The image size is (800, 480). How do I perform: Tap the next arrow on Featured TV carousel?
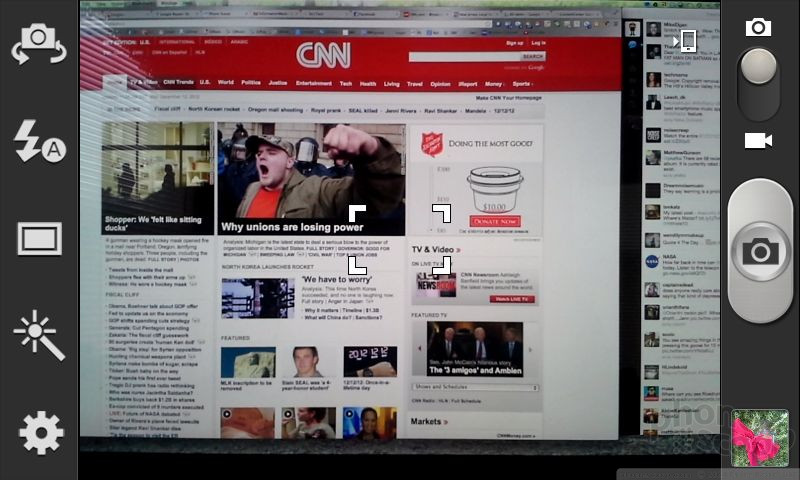click(x=530, y=349)
